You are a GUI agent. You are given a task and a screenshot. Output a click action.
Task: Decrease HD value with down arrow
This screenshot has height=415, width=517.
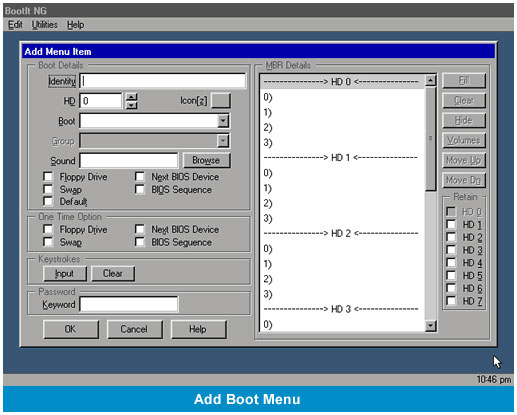tap(132, 105)
